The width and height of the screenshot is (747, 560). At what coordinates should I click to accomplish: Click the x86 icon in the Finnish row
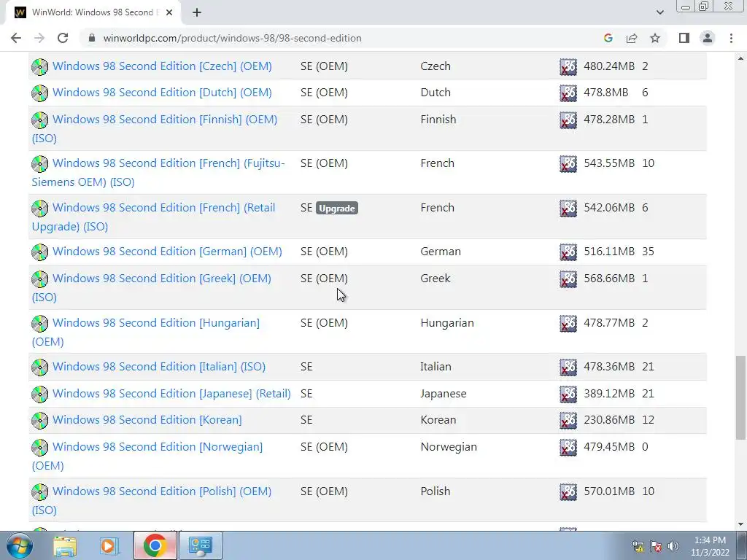(x=568, y=120)
